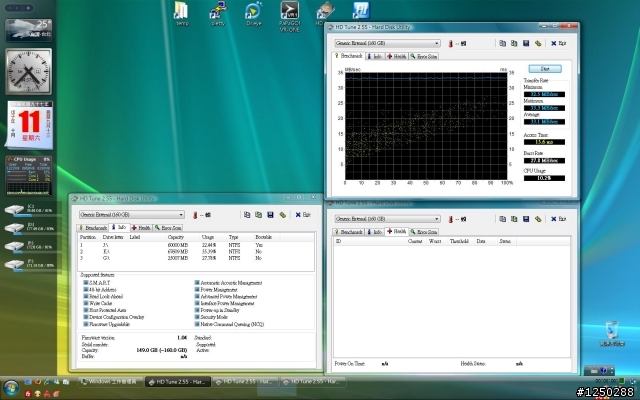Click Automatic Acoustic Management feature box
Image resolution: width=640 pixels, height=400 pixels.
tap(197, 282)
